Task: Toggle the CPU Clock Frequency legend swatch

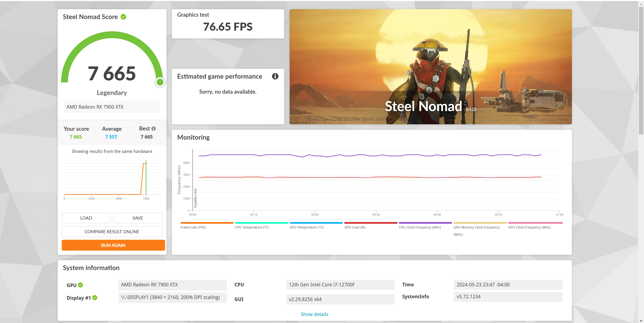Action: 425,223
